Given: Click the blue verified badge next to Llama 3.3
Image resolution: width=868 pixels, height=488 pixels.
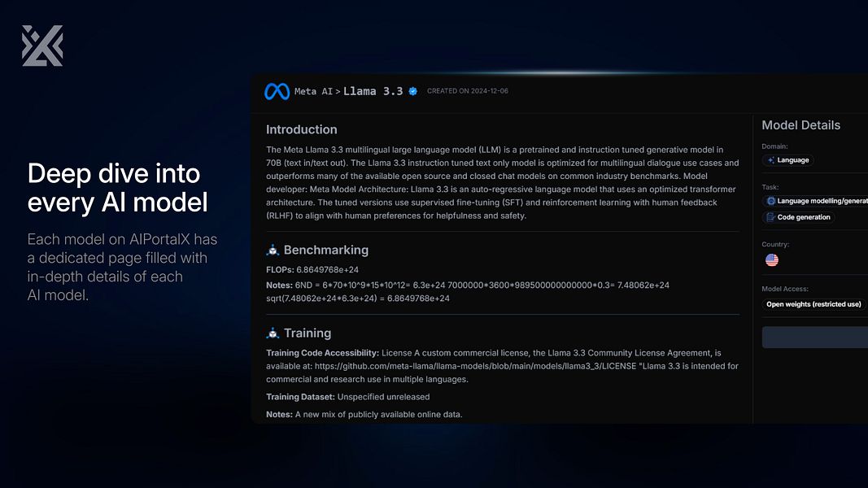Looking at the screenshot, I should tap(413, 91).
